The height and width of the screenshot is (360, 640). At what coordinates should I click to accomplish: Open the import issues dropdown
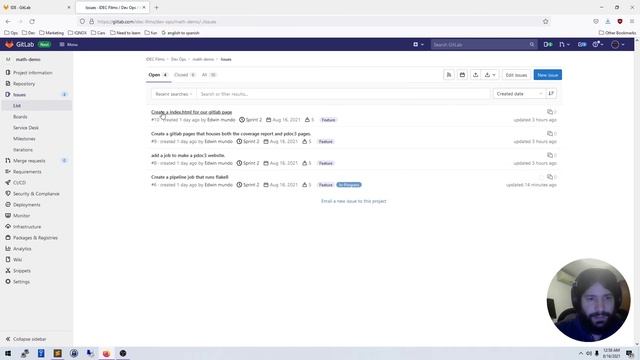click(x=490, y=75)
